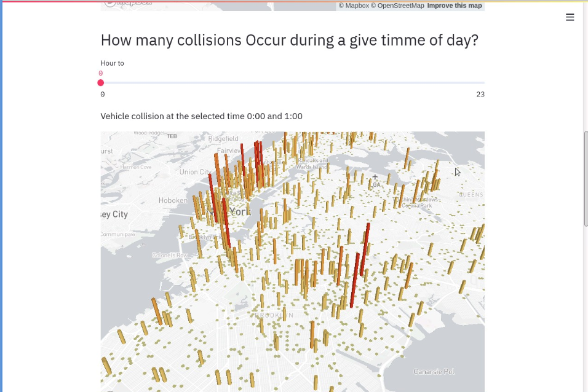Image resolution: width=588 pixels, height=392 pixels.
Task: Click the LGA airplane symbol on the map
Action: [375, 177]
